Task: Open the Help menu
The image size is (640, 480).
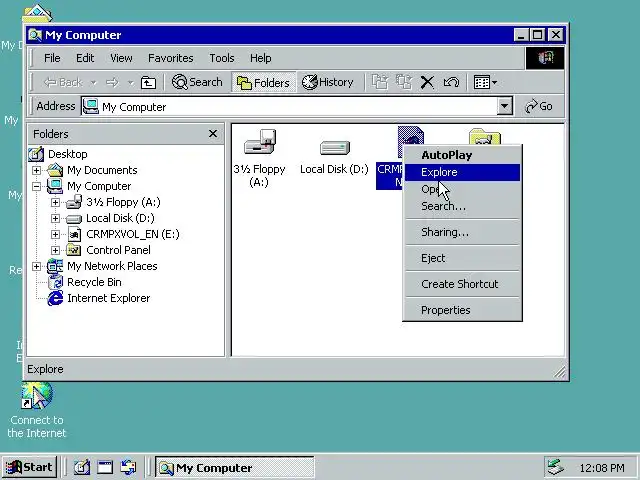Action: click(260, 58)
